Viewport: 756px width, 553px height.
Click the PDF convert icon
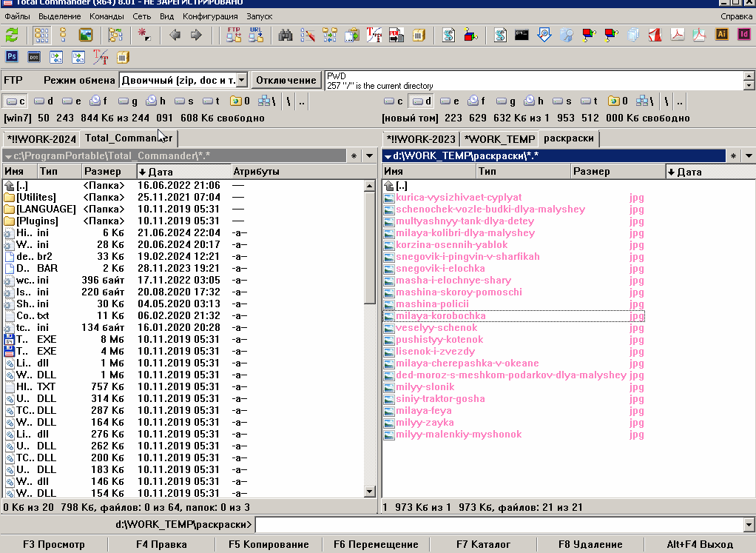tap(396, 36)
